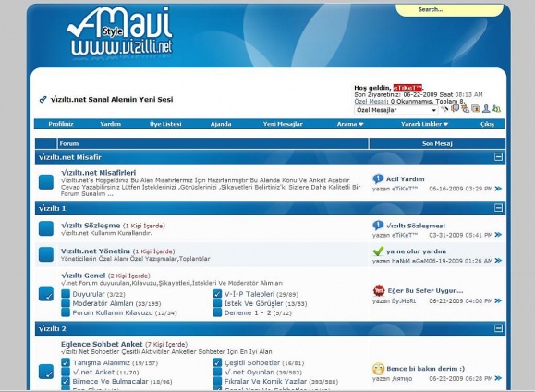Open the Yararlı Linkler dropdown menu
This screenshot has height=392, width=535.
(424, 124)
